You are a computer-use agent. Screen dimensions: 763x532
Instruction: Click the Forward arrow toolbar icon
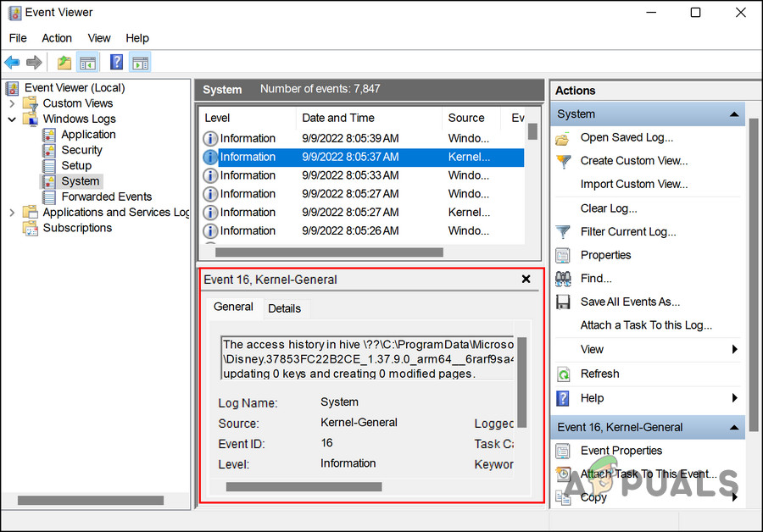tap(34, 62)
